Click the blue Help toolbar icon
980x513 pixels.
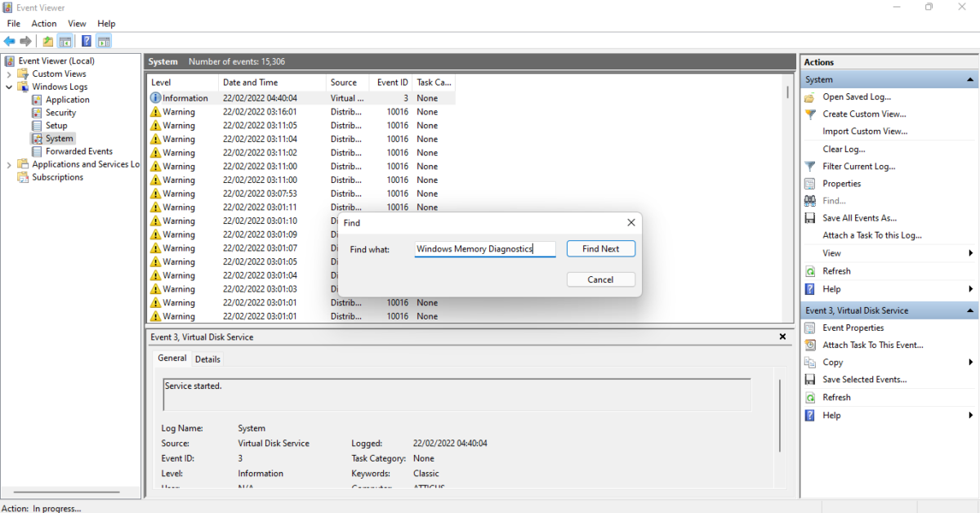click(x=86, y=41)
